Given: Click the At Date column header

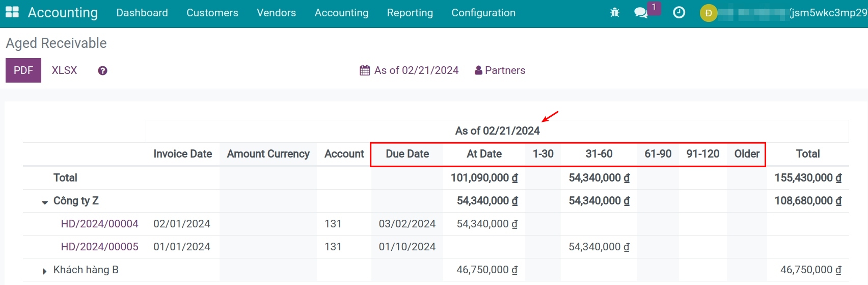Looking at the screenshot, I should pos(484,154).
